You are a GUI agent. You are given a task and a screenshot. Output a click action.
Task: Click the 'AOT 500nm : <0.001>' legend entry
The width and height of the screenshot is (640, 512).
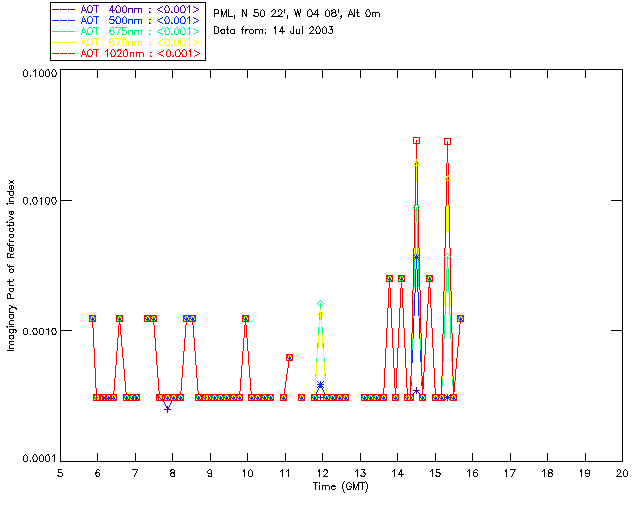(127, 20)
